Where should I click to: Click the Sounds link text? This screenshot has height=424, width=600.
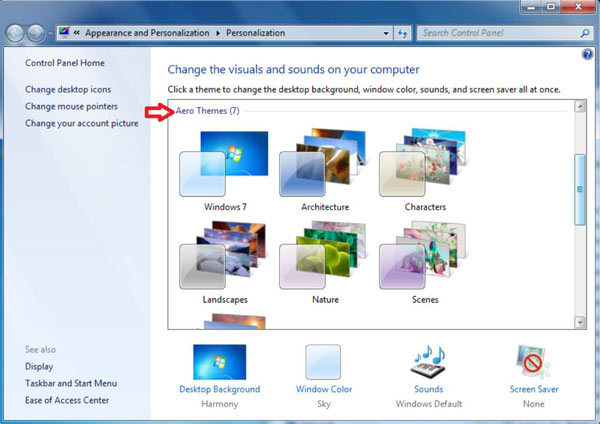(x=429, y=389)
